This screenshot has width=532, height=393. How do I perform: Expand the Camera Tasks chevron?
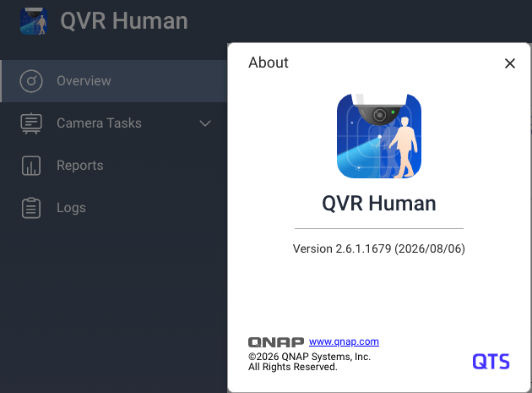(205, 123)
